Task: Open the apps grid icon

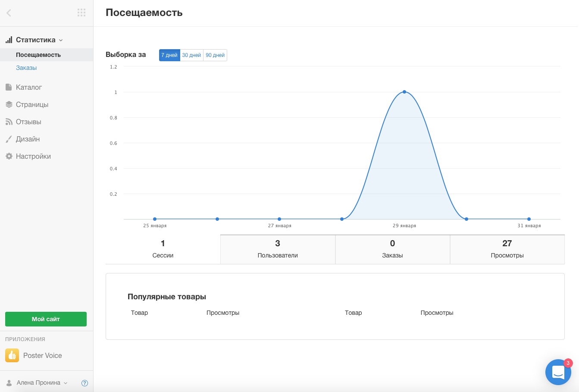Action: [x=81, y=13]
